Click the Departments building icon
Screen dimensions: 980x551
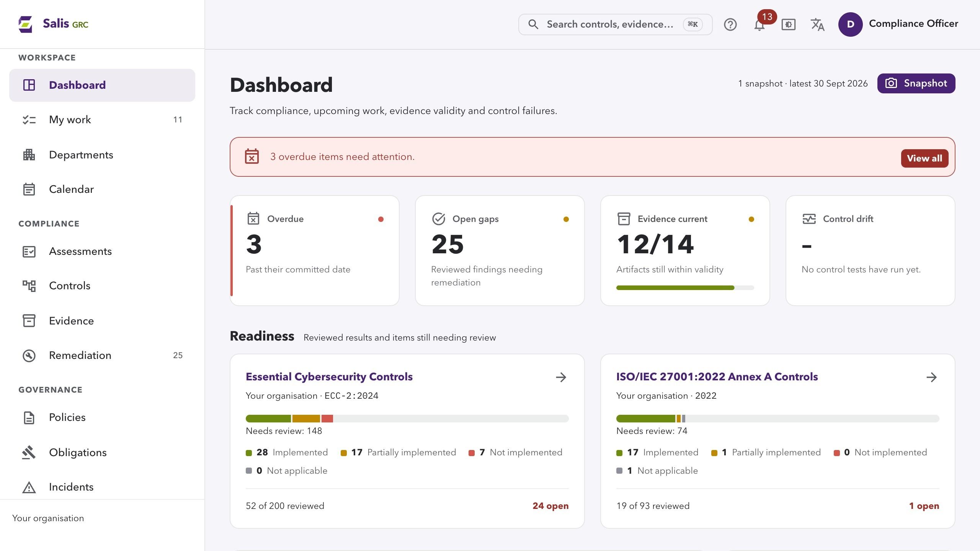click(x=29, y=155)
